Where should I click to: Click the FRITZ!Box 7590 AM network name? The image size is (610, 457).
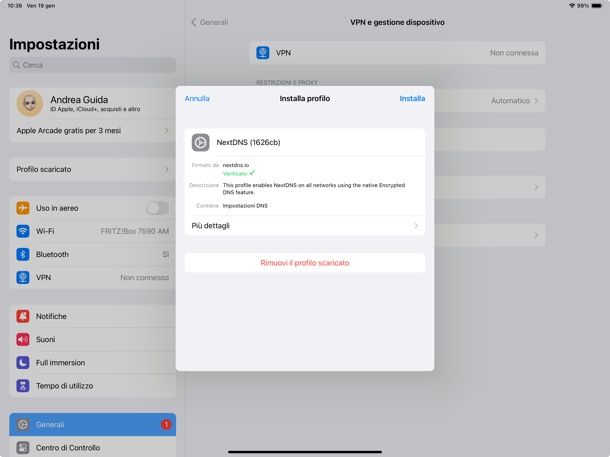(135, 231)
